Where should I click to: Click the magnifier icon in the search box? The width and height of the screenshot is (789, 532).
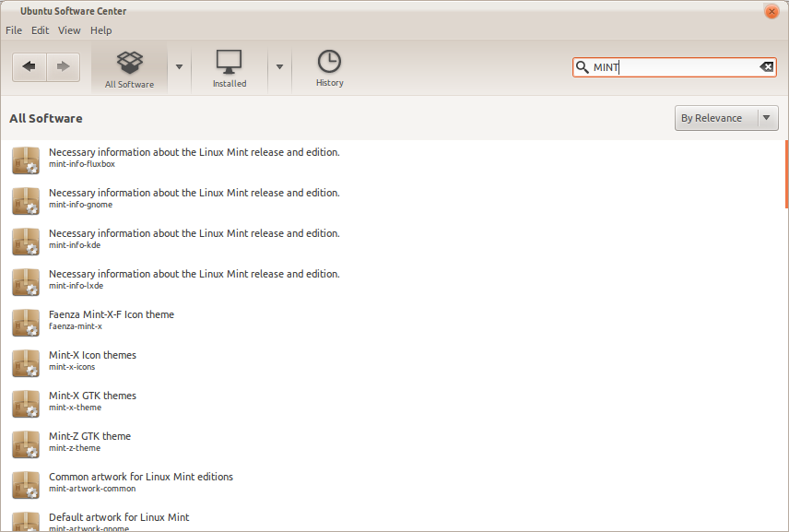[583, 67]
